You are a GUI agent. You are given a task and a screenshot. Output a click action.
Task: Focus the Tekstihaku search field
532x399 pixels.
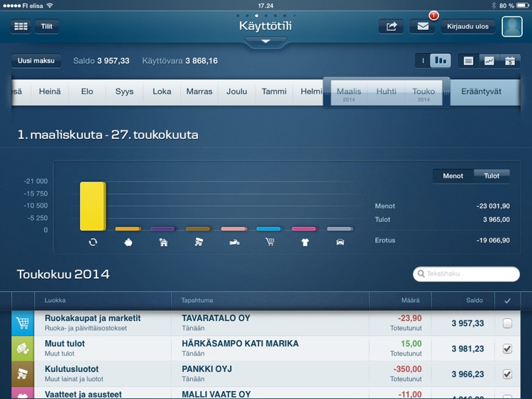[x=466, y=274]
